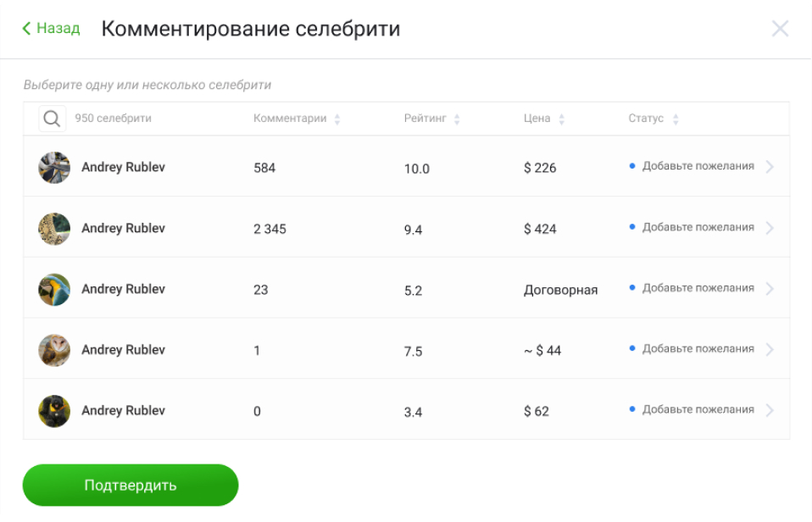Select the avatar in the rating 3.4 row
This screenshot has height=522, width=812.
(54, 411)
